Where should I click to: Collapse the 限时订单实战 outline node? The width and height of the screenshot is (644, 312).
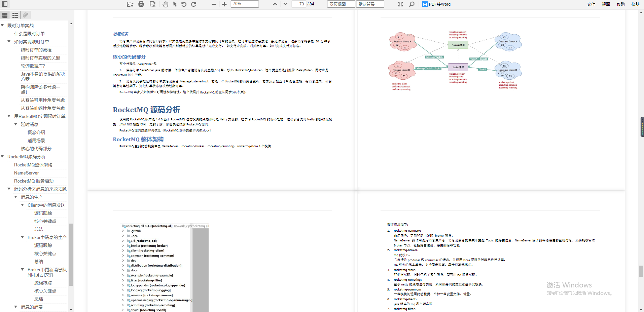[2, 26]
